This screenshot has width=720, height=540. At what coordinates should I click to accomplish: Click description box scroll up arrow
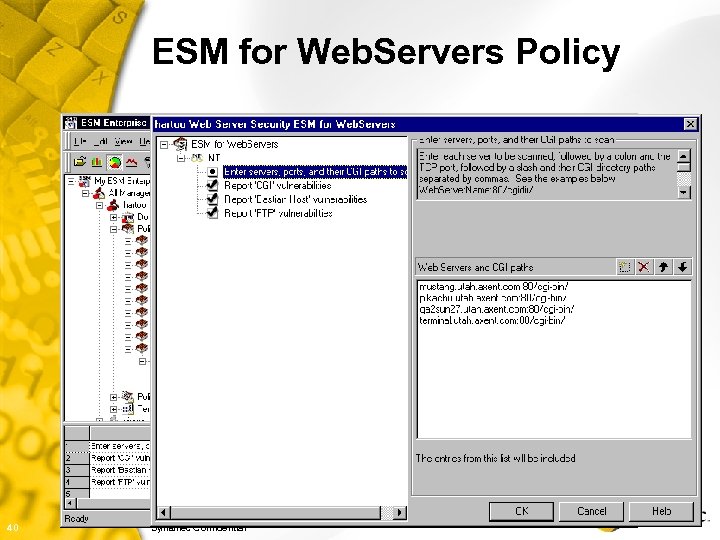684,156
